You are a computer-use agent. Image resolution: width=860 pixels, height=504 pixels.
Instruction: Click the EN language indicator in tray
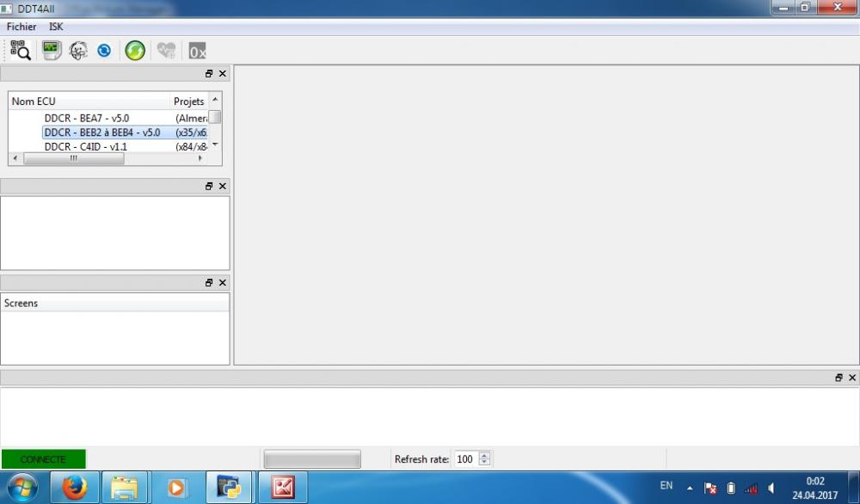tap(666, 485)
